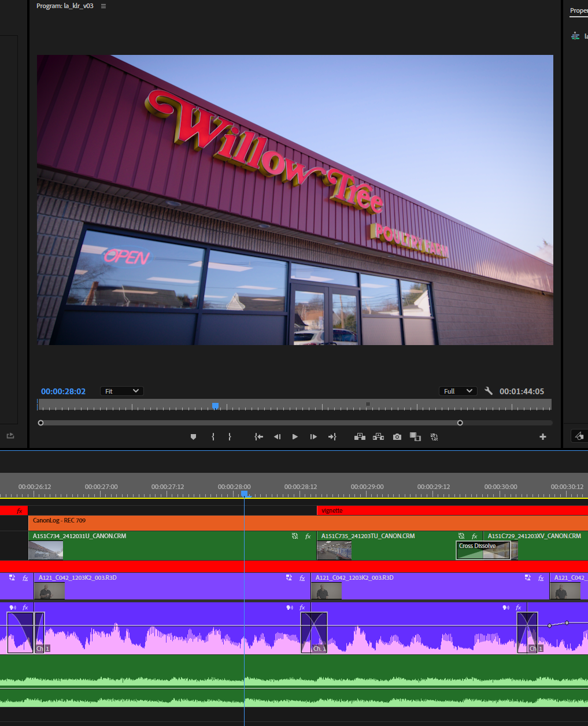Click left handle of monitor zoom bar

pos(40,423)
